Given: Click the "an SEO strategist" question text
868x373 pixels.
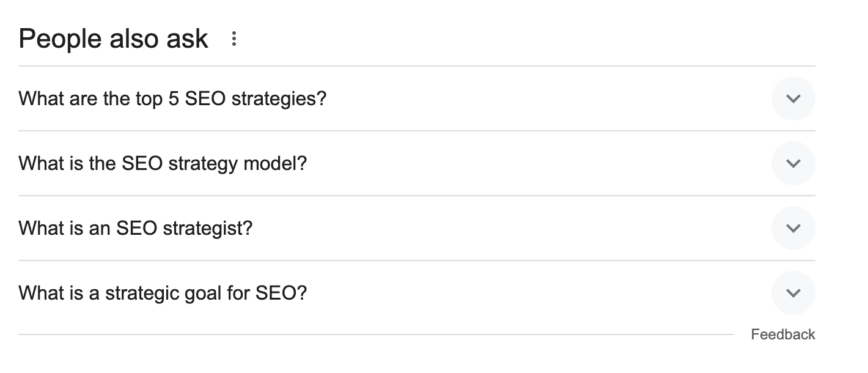Looking at the screenshot, I should pos(135,228).
